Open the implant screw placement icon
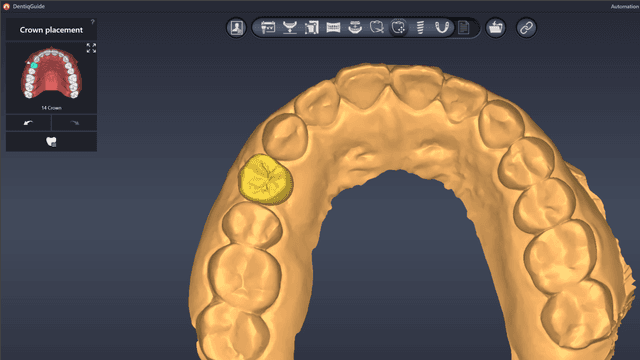640x360 pixels. 420,28
